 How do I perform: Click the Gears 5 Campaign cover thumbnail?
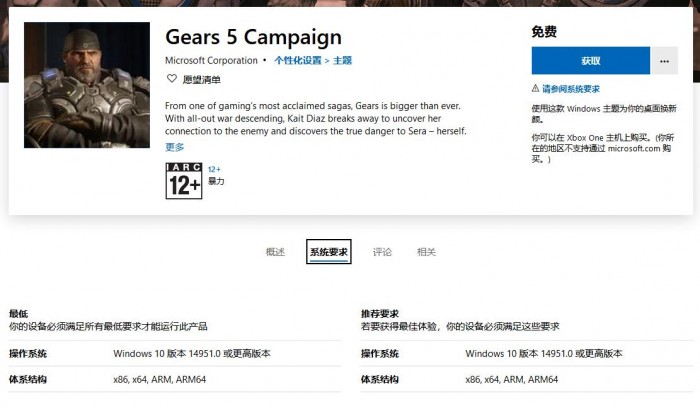[x=87, y=85]
